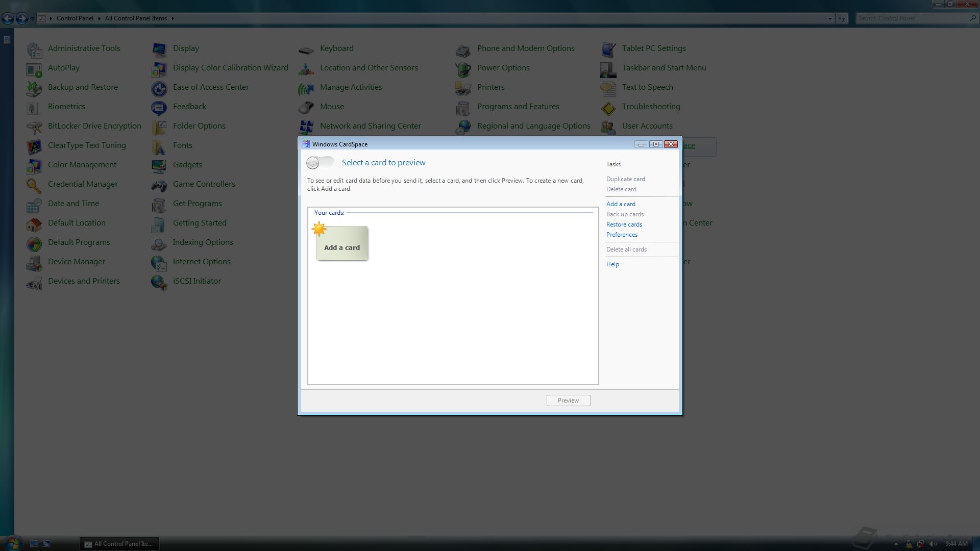The height and width of the screenshot is (551, 980).
Task: Open Date and Time icon
Action: pyautogui.click(x=34, y=205)
